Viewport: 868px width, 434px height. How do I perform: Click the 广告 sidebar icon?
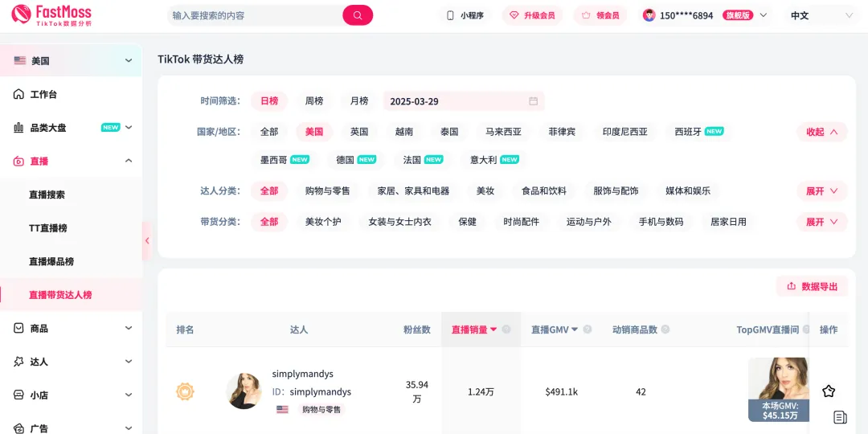tap(18, 428)
